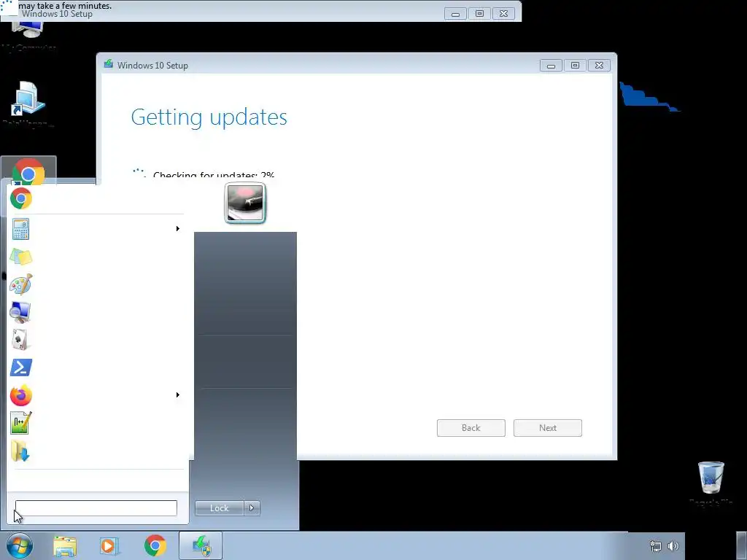Select the computer shortcut icon below My Computer
747x560 pixels.
(x=28, y=98)
